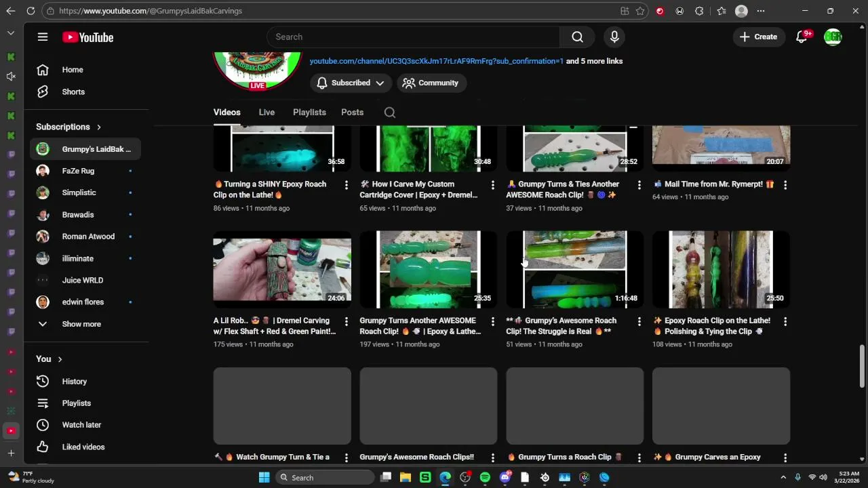Expand the You section arrow
The width and height of the screenshot is (868, 488).
60,359
